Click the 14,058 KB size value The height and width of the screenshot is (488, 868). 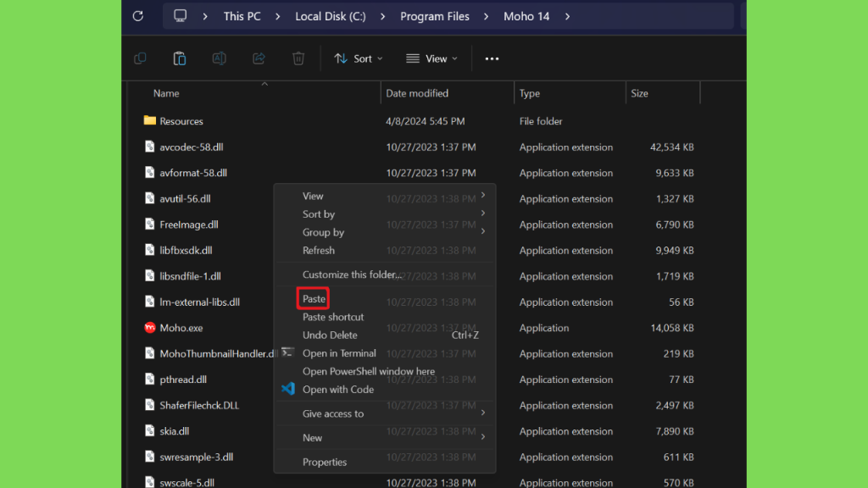(x=672, y=328)
